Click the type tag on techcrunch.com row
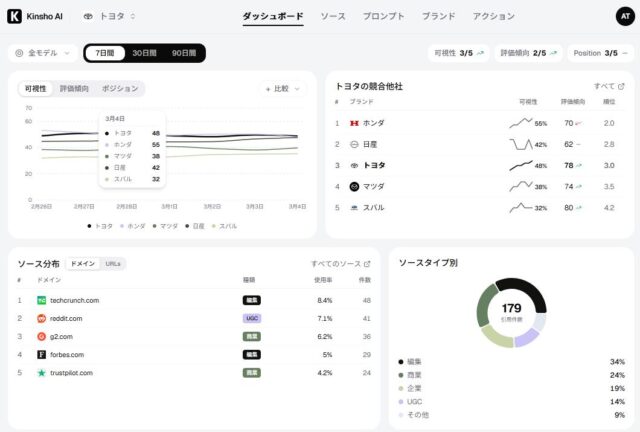 point(252,301)
